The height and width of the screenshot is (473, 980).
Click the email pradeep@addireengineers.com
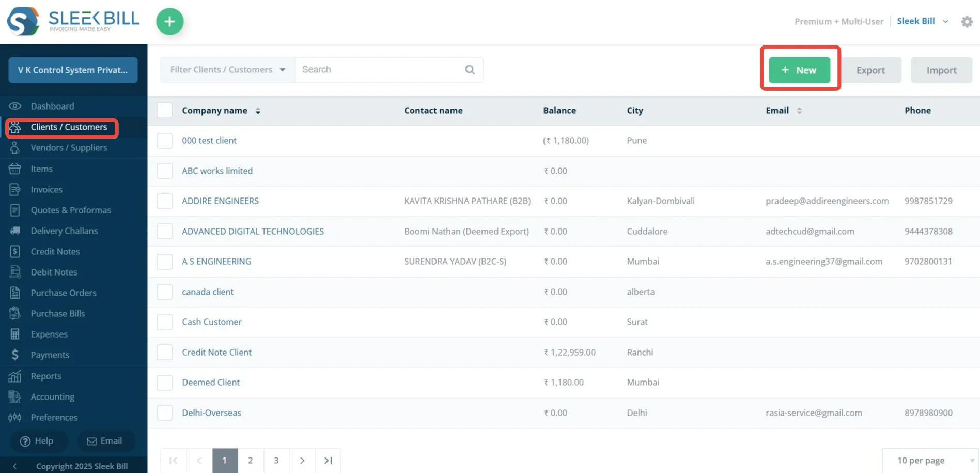[827, 201]
